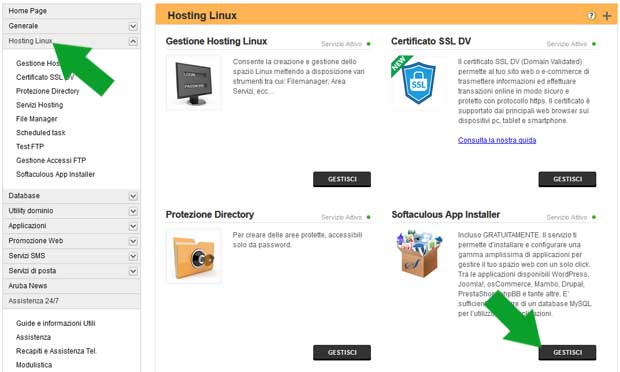Select the Promozione Web menu label

pos(36,241)
